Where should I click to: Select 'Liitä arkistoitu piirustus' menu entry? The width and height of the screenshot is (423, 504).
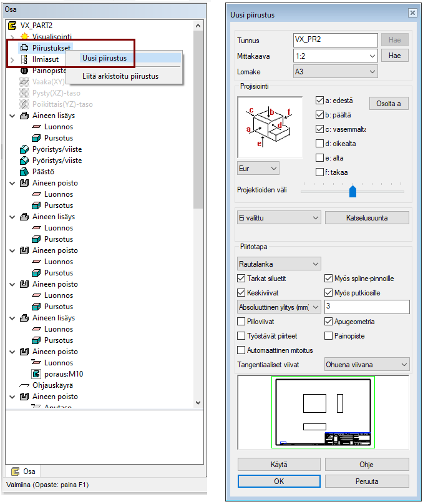pyautogui.click(x=120, y=76)
